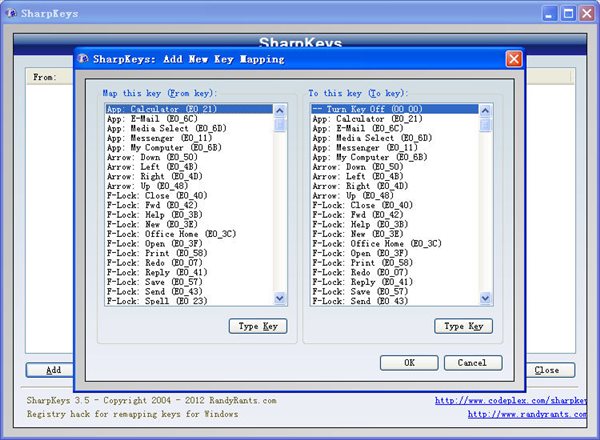Image resolution: width=600 pixels, height=440 pixels.
Task: Close the Add New Key Mapping dialog
Action: (513, 59)
